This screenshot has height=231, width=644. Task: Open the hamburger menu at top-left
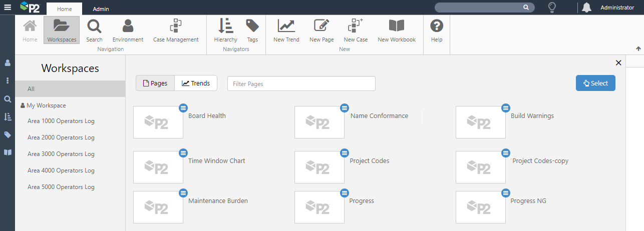7,7
